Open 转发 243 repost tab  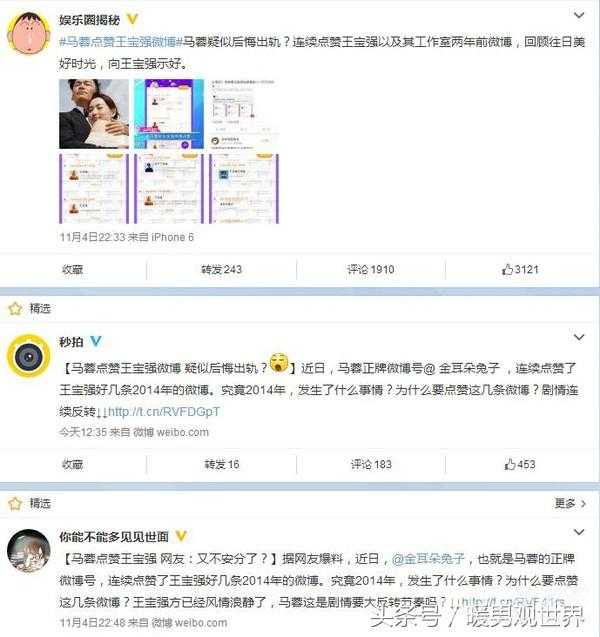[x=221, y=269]
